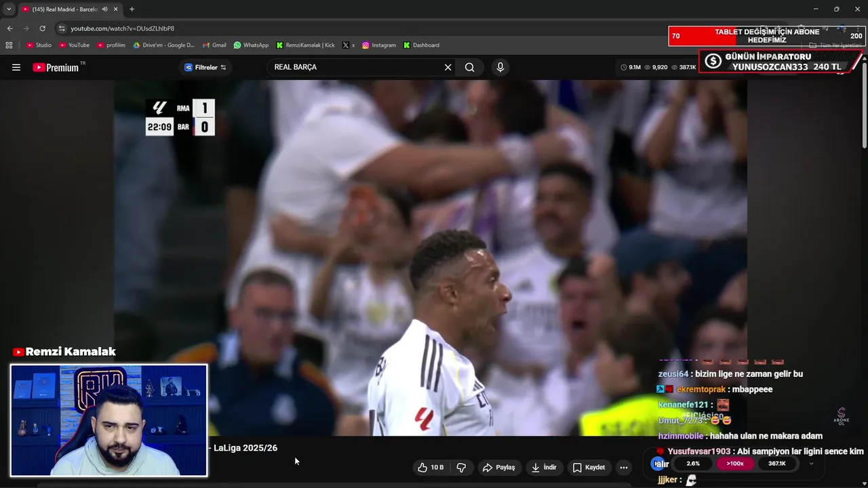Open the Filtreler extension button
Screen dimensions: 868x488
(x=205, y=67)
